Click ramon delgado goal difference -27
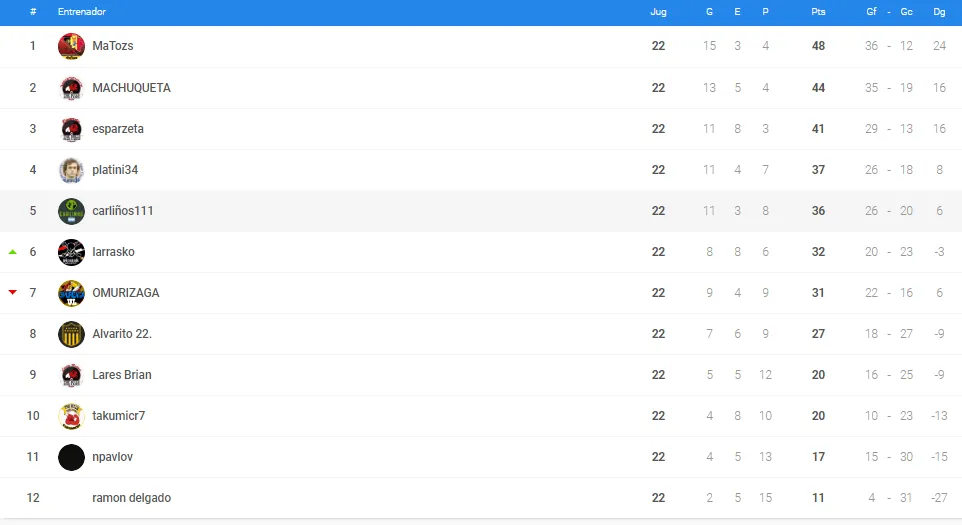Viewport: 962px width, 525px height. click(x=939, y=498)
